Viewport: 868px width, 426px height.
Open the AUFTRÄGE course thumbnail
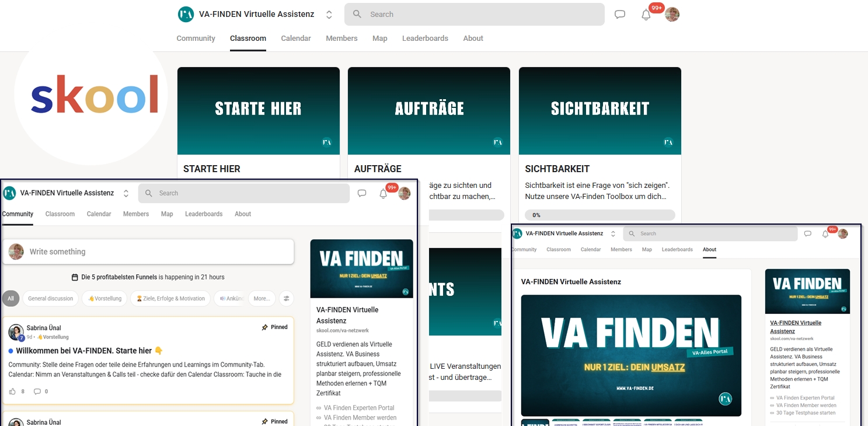click(x=429, y=111)
